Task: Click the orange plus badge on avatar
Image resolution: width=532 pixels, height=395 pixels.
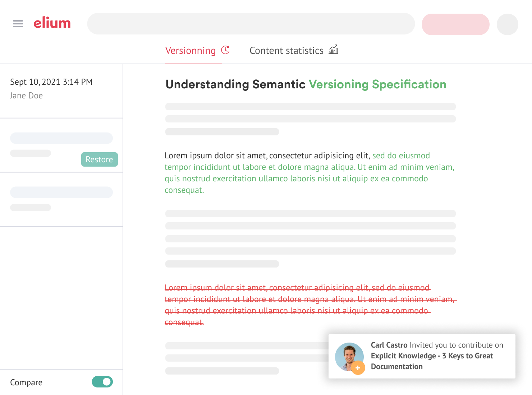Action: coord(358,368)
